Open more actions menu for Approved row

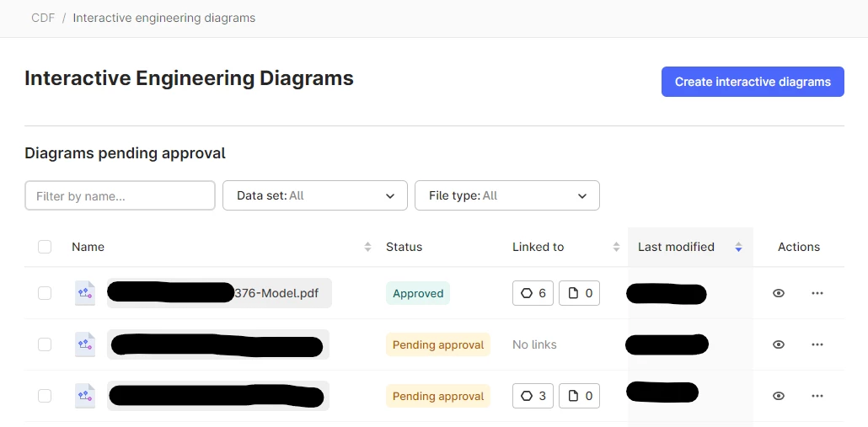(817, 293)
